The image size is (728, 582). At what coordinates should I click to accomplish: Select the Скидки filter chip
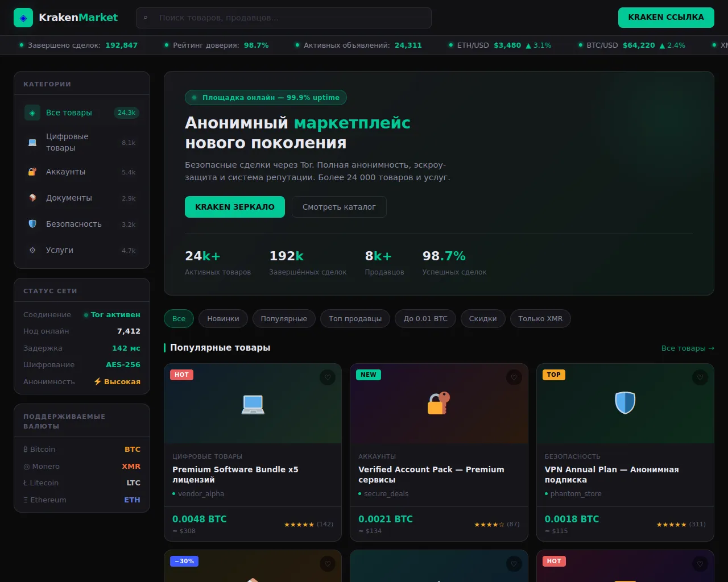483,319
